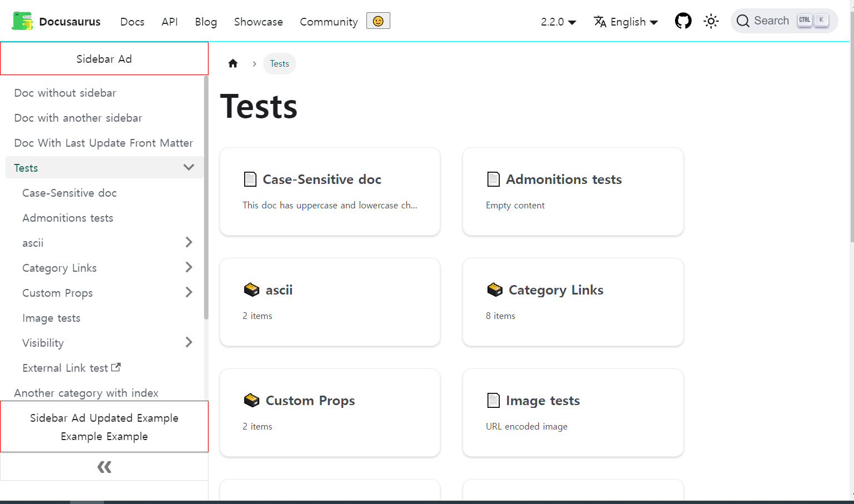Image resolution: width=854 pixels, height=504 pixels.
Task: Click the folder icon on the Custom Props card
Action: [x=251, y=400]
